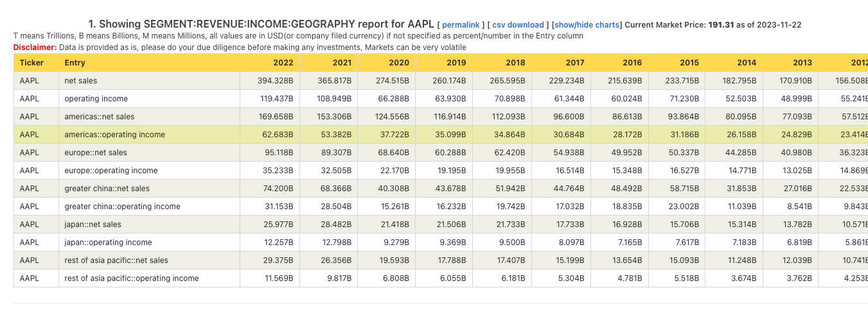Click the 2014 column header
The image size is (868, 315).
pos(734,63)
